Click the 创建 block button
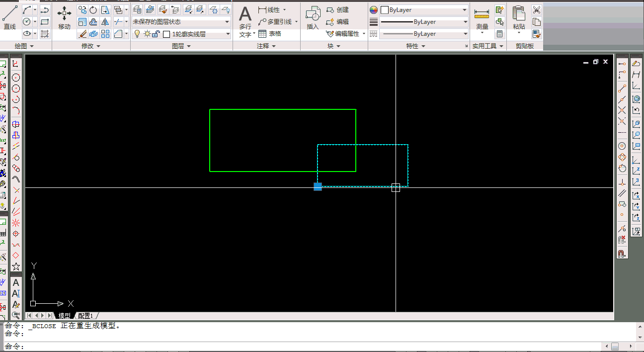The width and height of the screenshot is (644, 352). [x=338, y=10]
